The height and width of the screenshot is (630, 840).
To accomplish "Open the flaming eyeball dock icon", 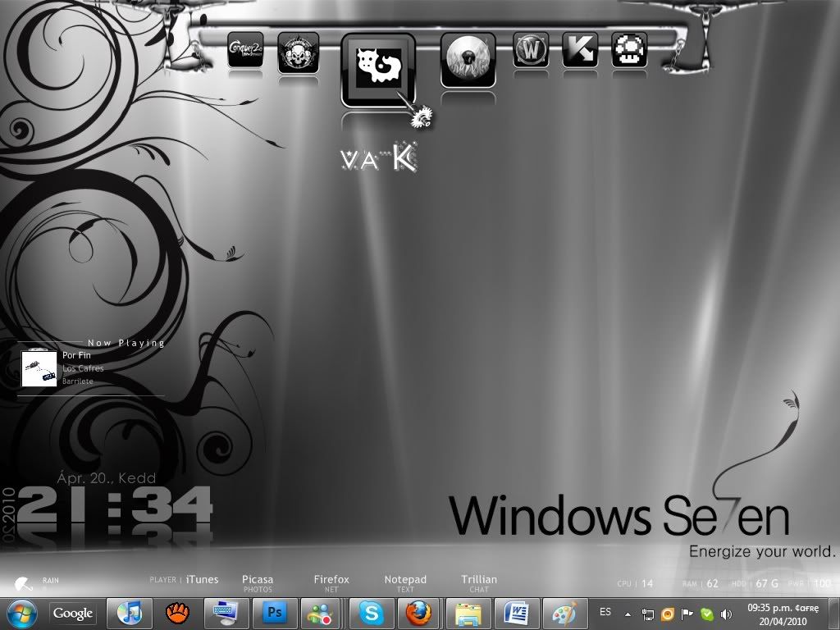I will pos(468,59).
